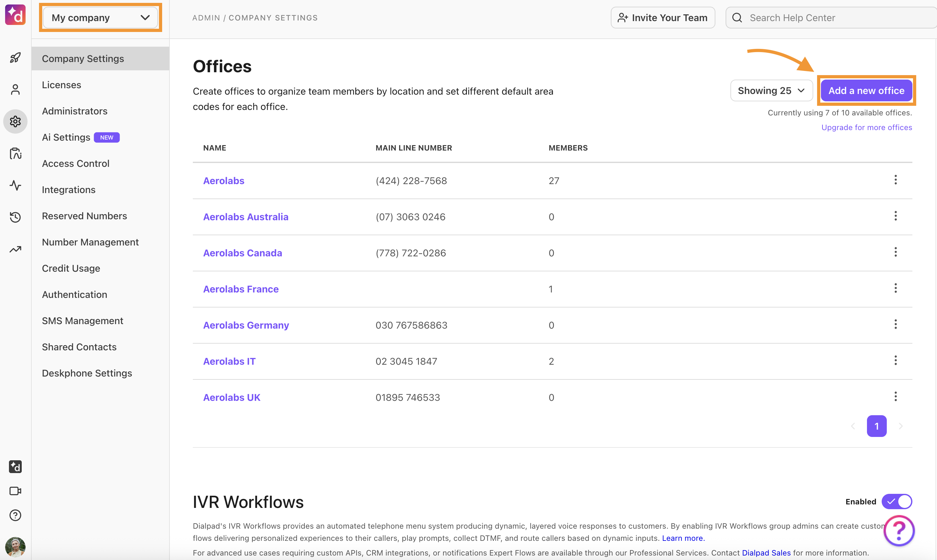Click the Invite Your Team button
937x560 pixels.
tap(663, 18)
